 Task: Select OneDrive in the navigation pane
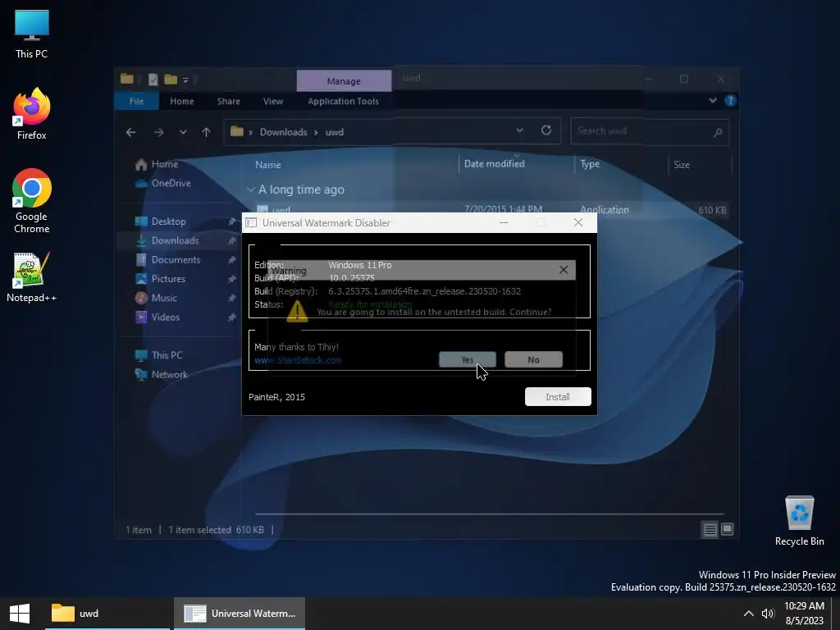(x=163, y=183)
